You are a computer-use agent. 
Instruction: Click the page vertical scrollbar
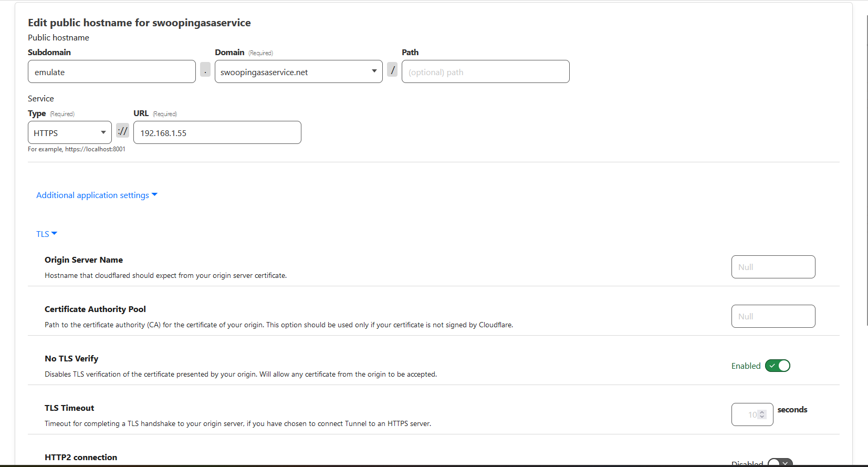(867, 171)
